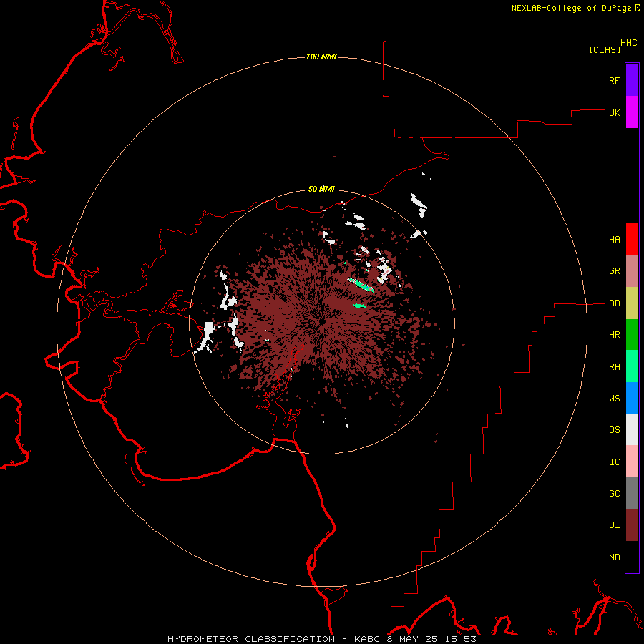644x644 pixels.
Task: Click the DS legend label
Action: pyautogui.click(x=614, y=429)
